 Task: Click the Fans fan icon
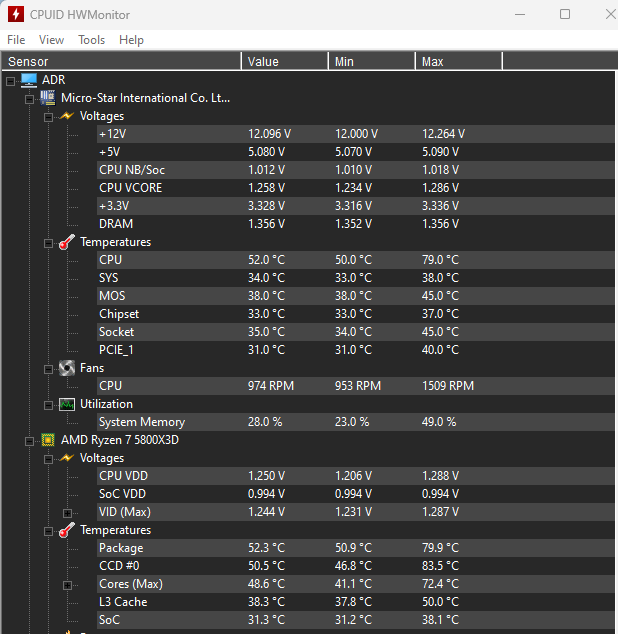67,368
